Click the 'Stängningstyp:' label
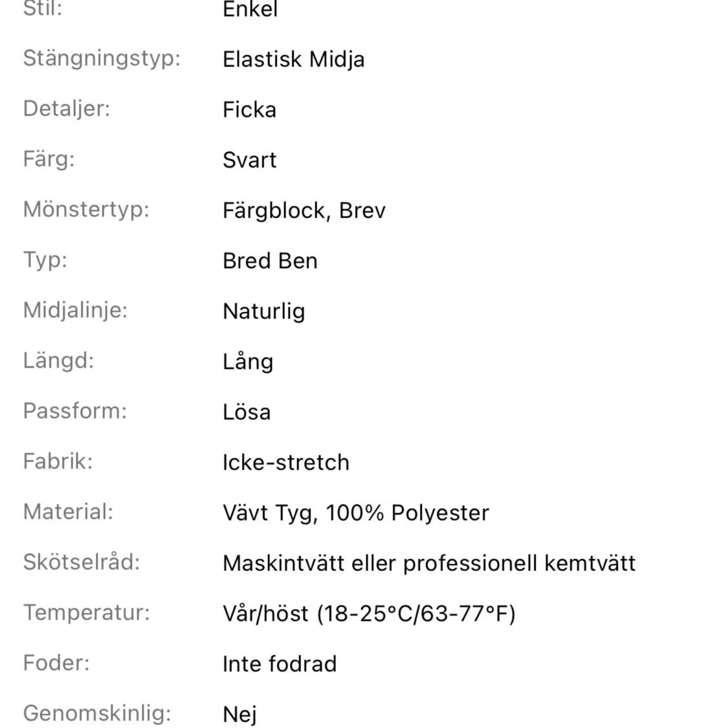The width and height of the screenshot is (728, 728). [102, 60]
